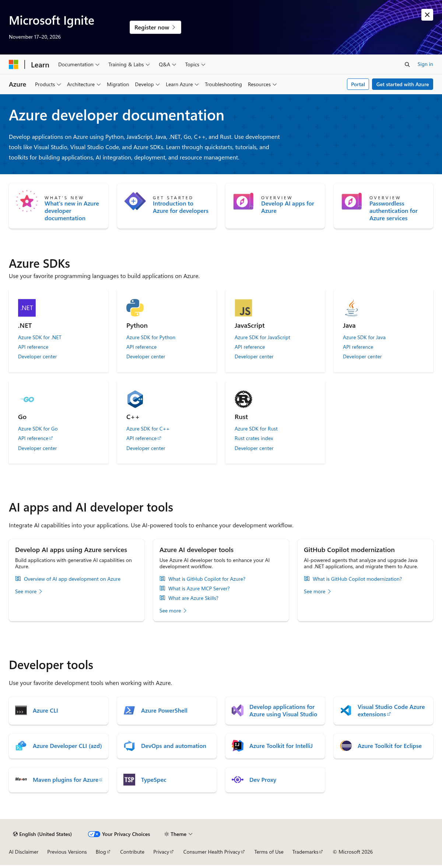Click the Get started diamond icon
Viewport: 442px width, 868px height.
pos(135,201)
